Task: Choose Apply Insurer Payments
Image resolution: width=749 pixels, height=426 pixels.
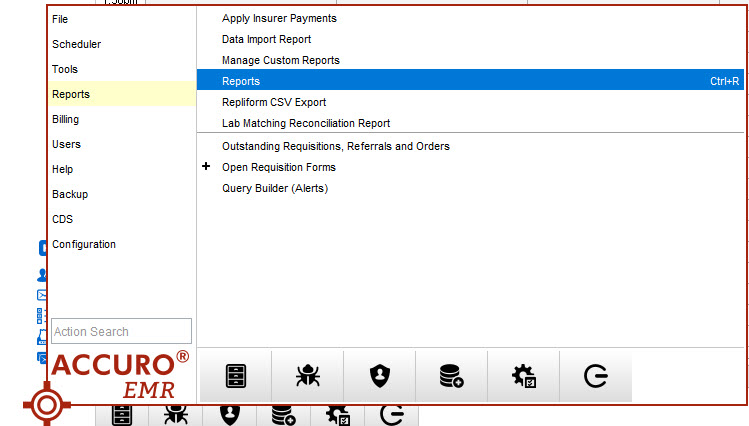Action: (x=279, y=18)
